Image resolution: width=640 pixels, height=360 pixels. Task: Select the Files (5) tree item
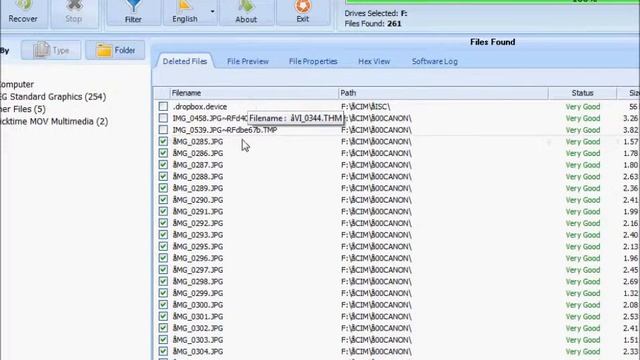tap(23, 109)
